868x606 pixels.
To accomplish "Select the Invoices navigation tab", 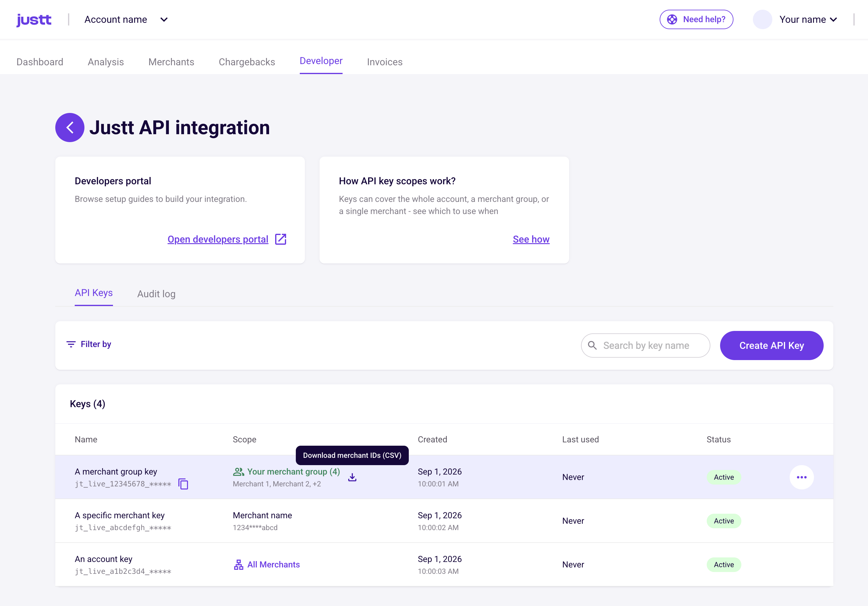I will (x=384, y=62).
